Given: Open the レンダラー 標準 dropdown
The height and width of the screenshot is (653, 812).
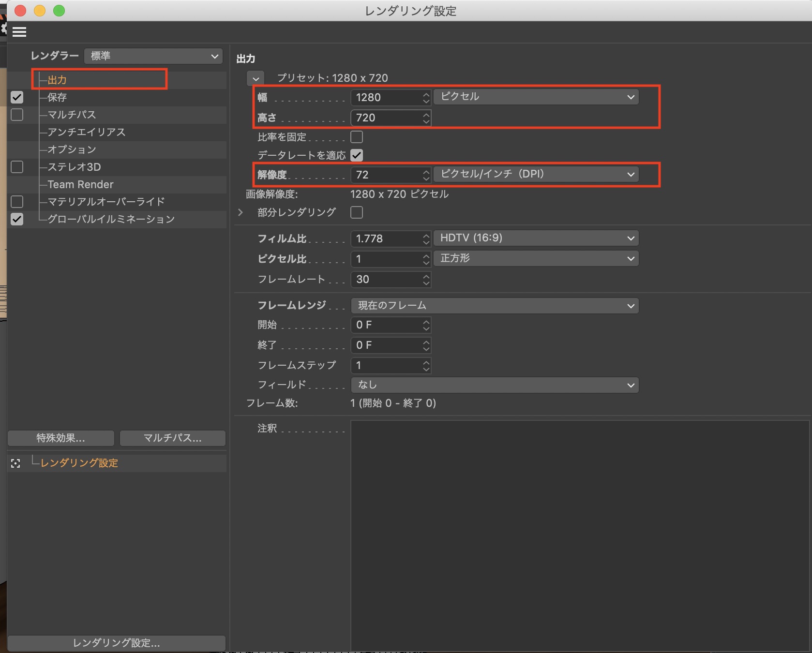Looking at the screenshot, I should pyautogui.click(x=153, y=56).
